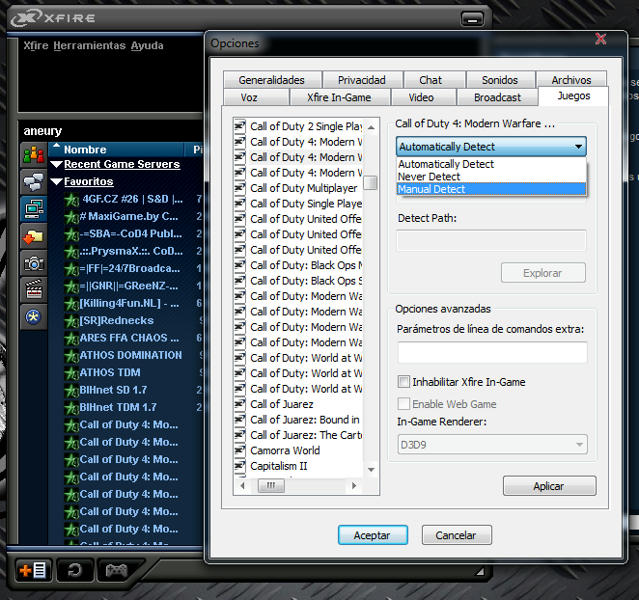Click server icon beside BlHnet SD 1.7
639x600 pixels.
[x=72, y=390]
